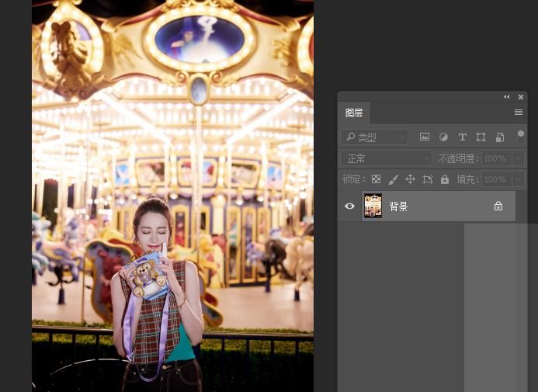Screen dimensions: 538x392
Task: Filter layers by smart object icon
Action: pyautogui.click(x=500, y=137)
